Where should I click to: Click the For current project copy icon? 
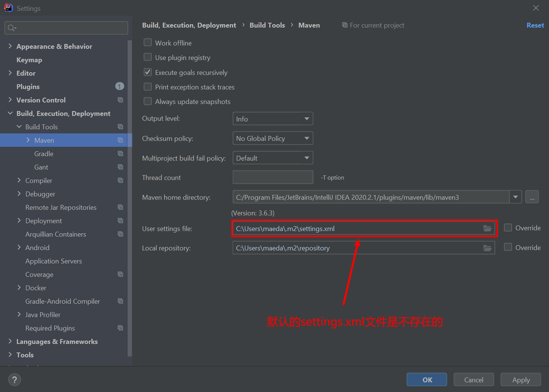tap(345, 25)
